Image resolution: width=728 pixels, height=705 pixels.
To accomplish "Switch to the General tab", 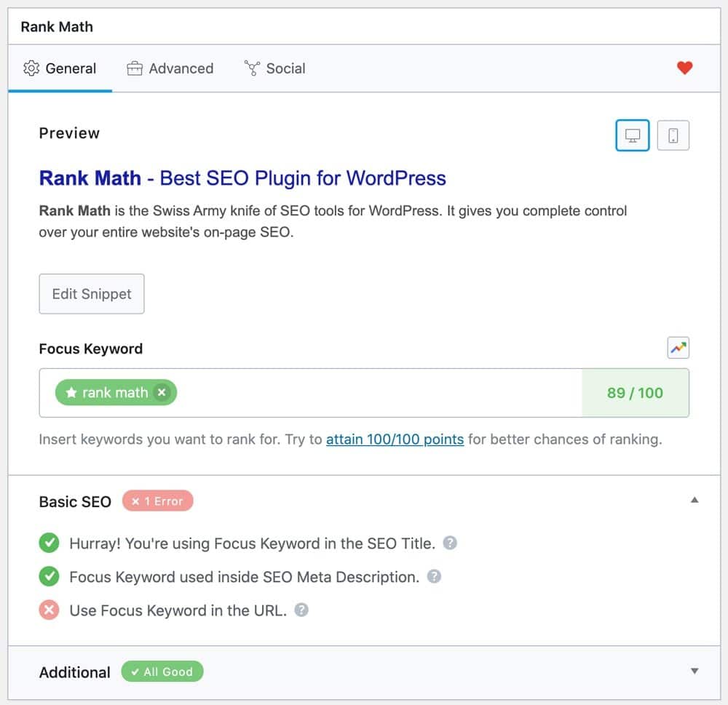I will (60, 68).
